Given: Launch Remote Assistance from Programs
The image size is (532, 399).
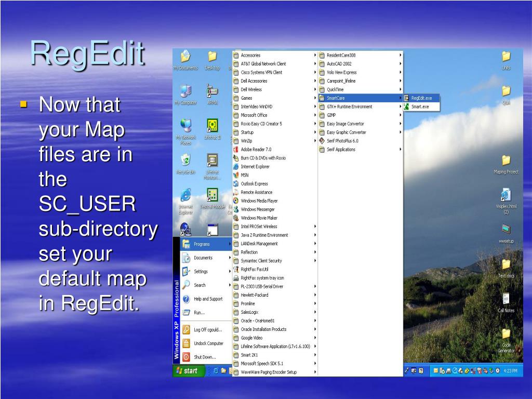Looking at the screenshot, I should (275, 192).
